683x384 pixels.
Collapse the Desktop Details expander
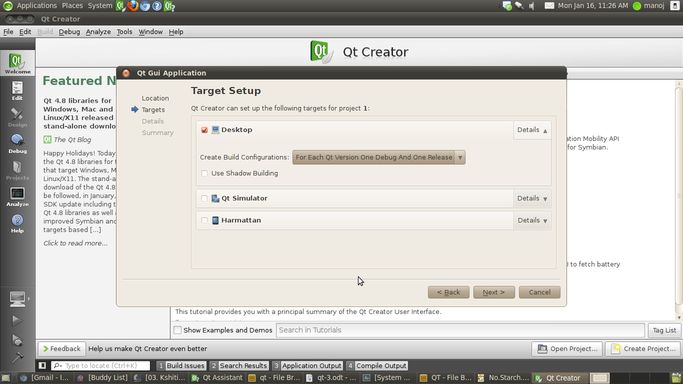coord(532,130)
